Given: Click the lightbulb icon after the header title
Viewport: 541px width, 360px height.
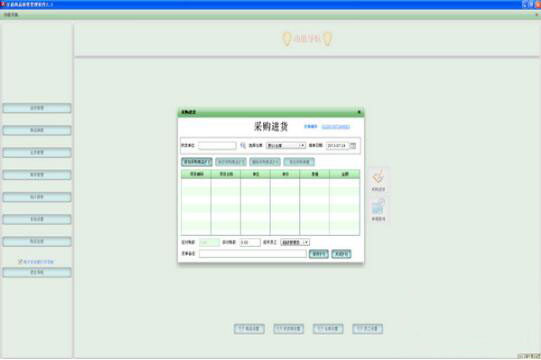Looking at the screenshot, I should pos(328,39).
